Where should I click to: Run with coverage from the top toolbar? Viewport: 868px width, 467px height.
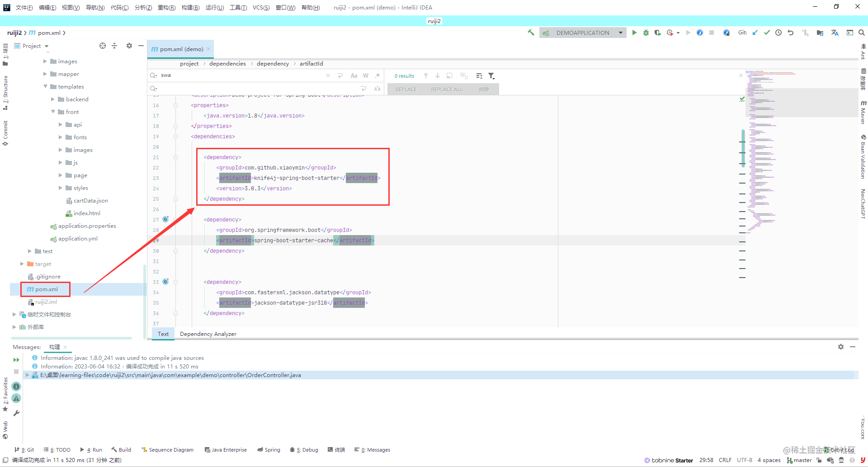658,33
